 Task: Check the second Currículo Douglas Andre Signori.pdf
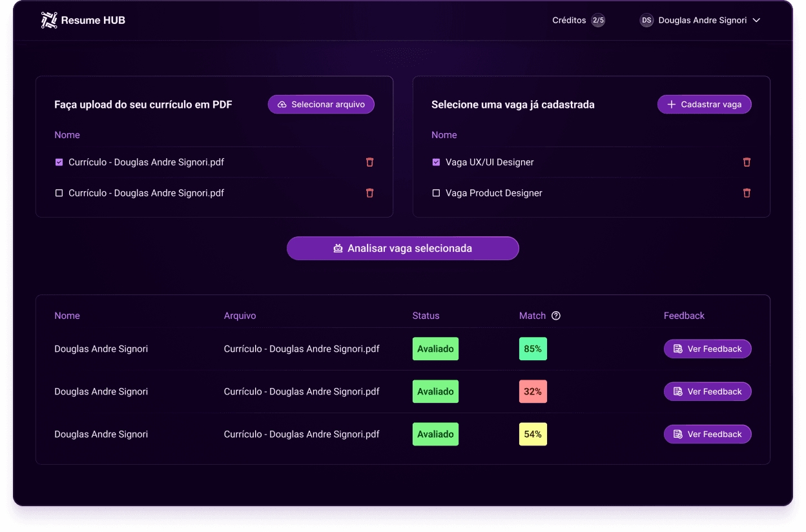tap(59, 192)
